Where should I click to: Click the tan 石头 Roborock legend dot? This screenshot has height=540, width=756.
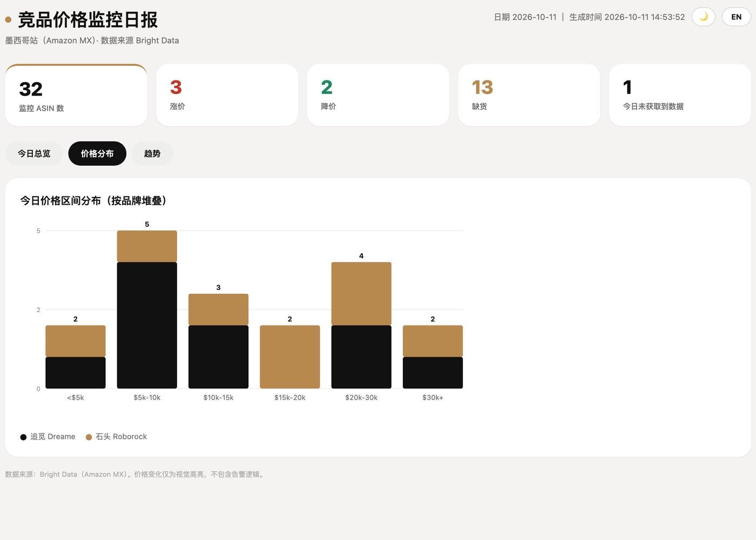[89, 437]
